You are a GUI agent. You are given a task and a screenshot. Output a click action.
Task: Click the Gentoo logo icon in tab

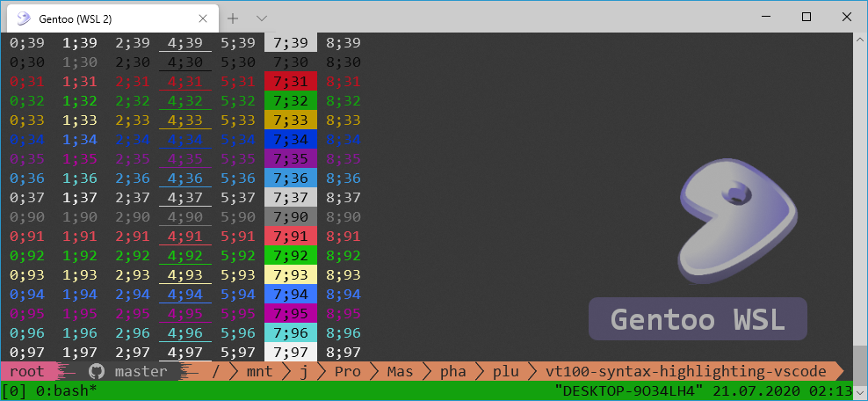click(23, 18)
